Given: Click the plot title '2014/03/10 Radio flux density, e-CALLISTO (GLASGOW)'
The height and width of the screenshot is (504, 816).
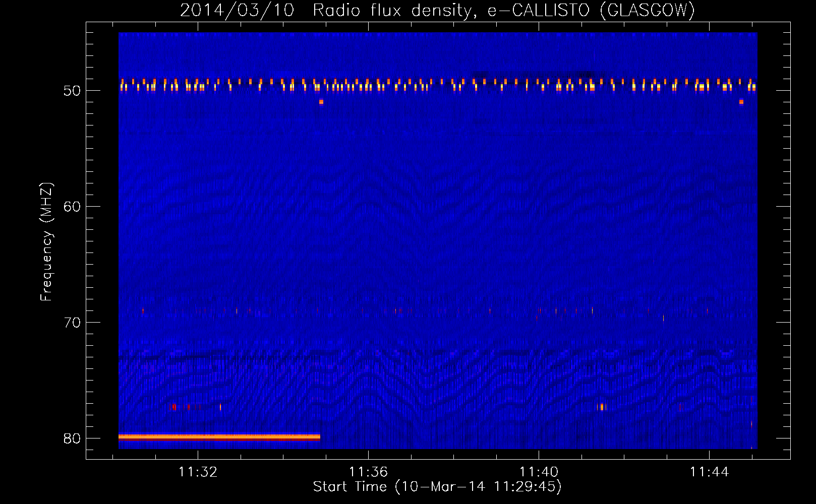Looking at the screenshot, I should tap(437, 10).
